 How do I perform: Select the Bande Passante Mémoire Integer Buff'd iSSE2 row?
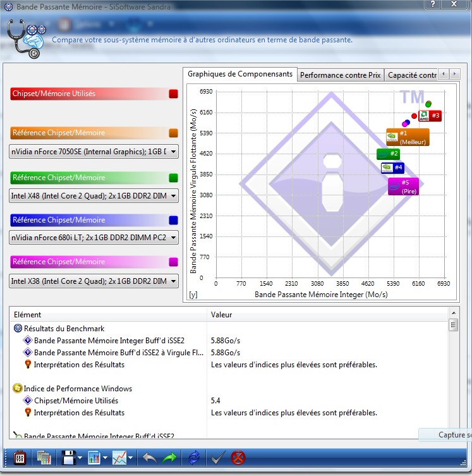tap(229, 341)
